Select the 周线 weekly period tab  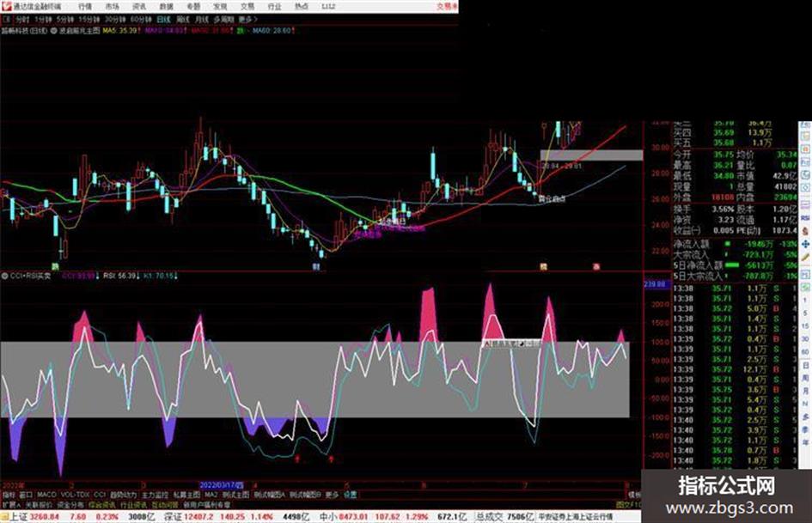(x=183, y=19)
